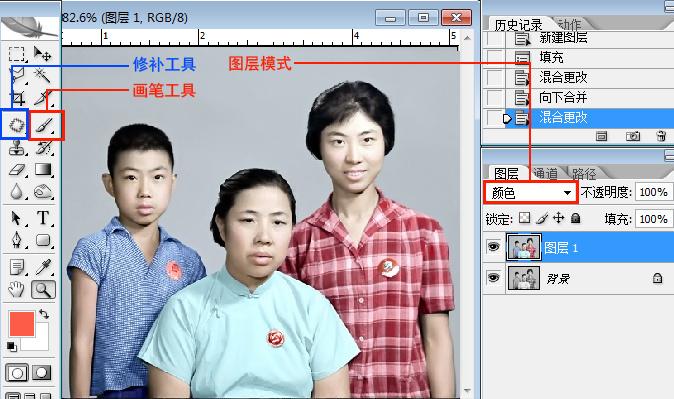Select the Brush (画笔) tool

click(45, 125)
